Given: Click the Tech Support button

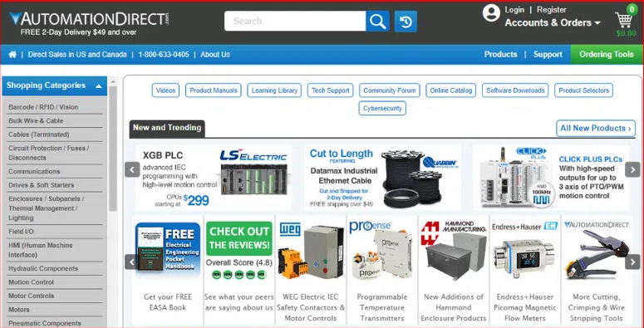Looking at the screenshot, I should [x=330, y=91].
